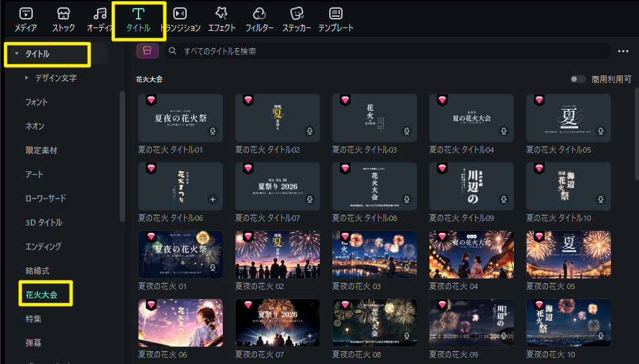Click the magnifier search icon

(173, 51)
